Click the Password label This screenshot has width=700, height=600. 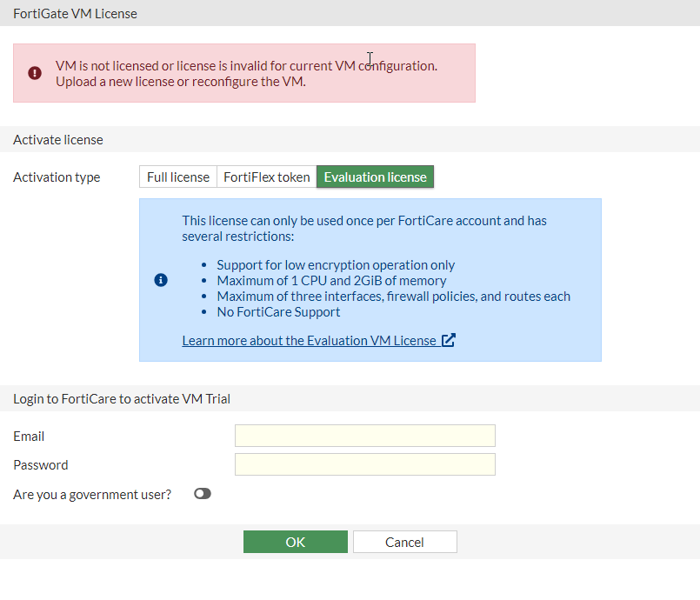click(41, 464)
